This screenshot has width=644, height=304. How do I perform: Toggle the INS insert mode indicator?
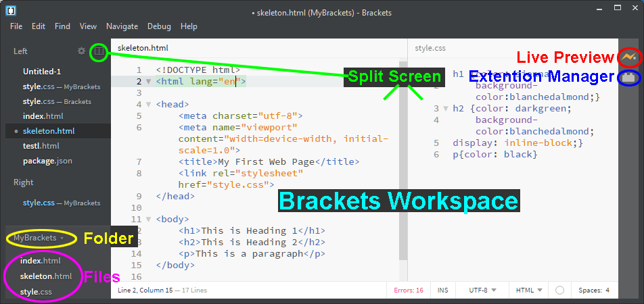coord(442,290)
